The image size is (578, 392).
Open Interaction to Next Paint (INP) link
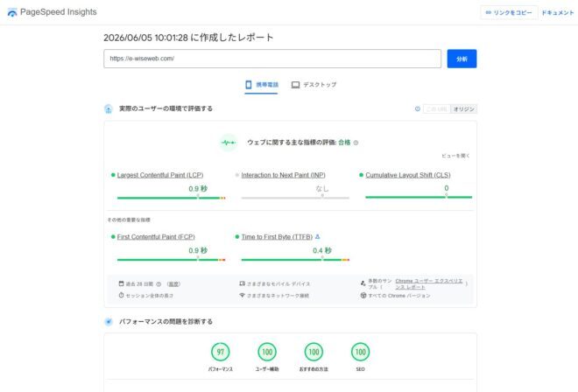click(283, 175)
